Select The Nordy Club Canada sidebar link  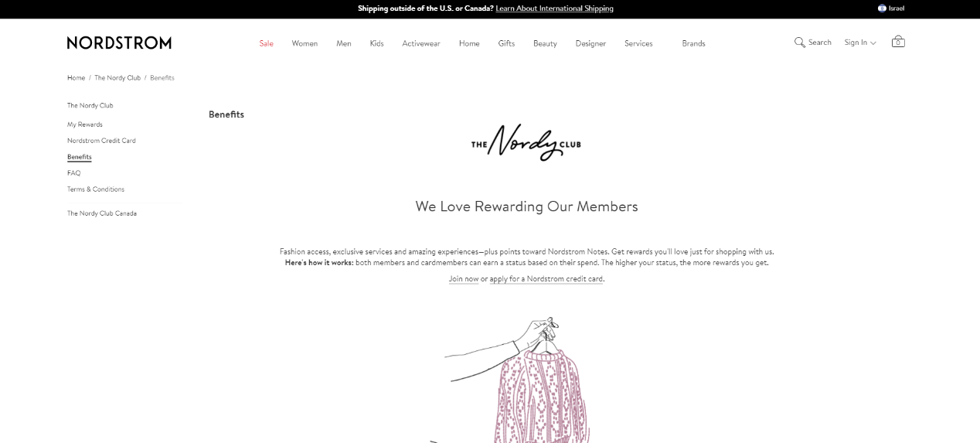point(102,213)
